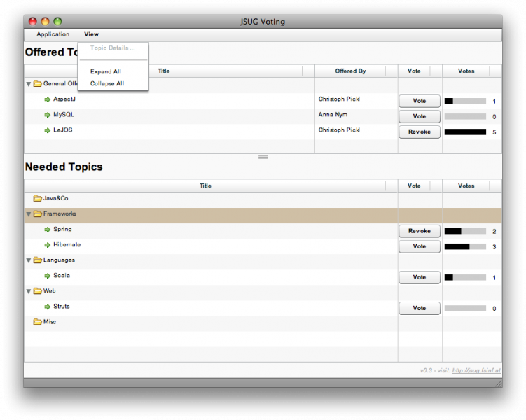Collapse the Web category triangle
This screenshot has height=420, width=526.
click(29, 291)
